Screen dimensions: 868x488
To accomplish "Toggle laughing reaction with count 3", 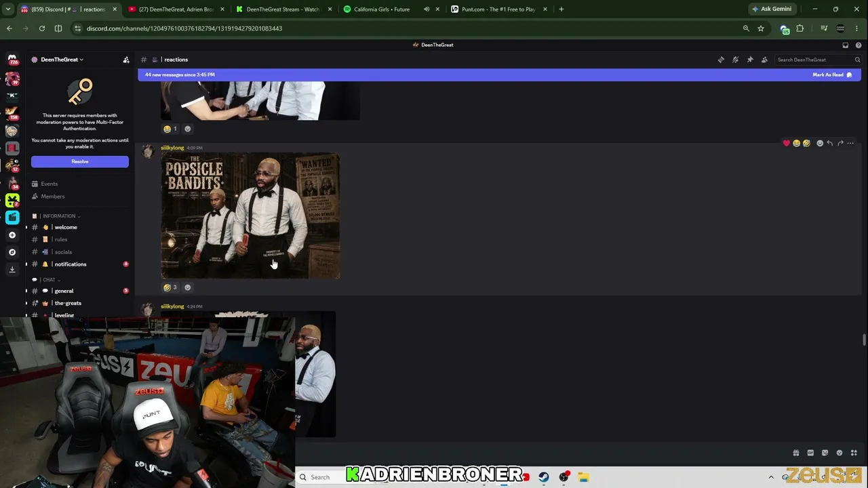I will [x=170, y=287].
